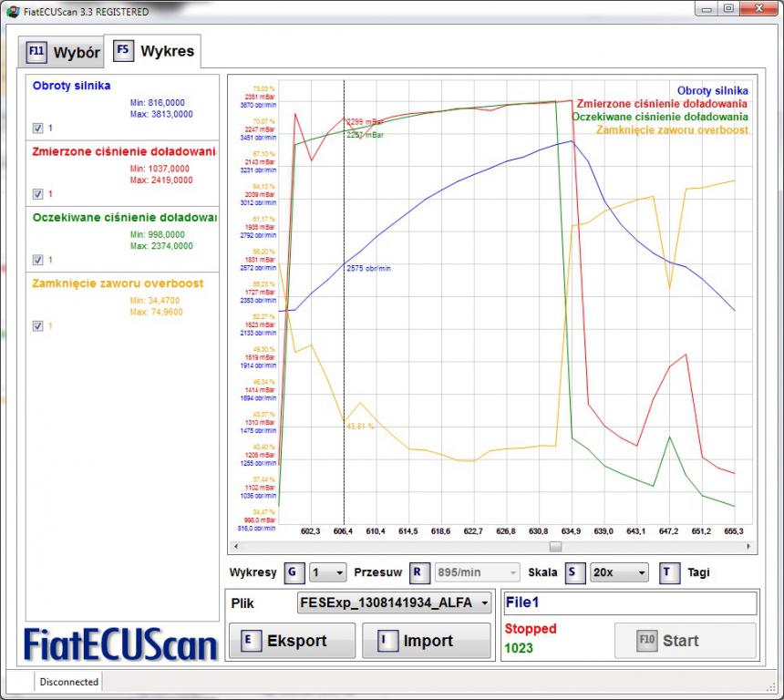
Task: Click Oczekiwane ciśnienie title in left panel
Action: click(125, 218)
